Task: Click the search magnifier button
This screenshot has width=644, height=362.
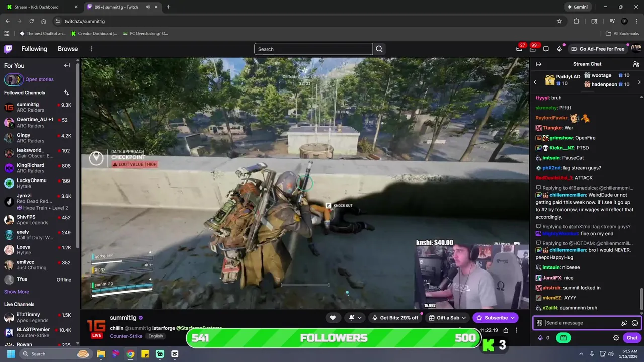Action: 379,49
